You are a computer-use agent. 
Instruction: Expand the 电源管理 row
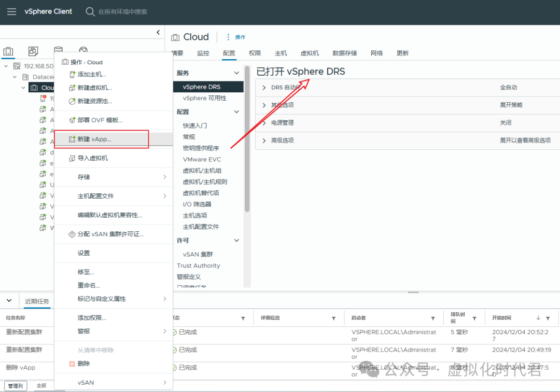tap(264, 123)
